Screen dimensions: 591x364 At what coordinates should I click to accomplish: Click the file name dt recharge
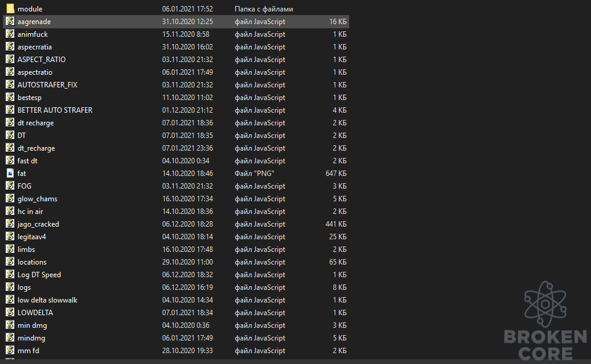[x=36, y=123]
